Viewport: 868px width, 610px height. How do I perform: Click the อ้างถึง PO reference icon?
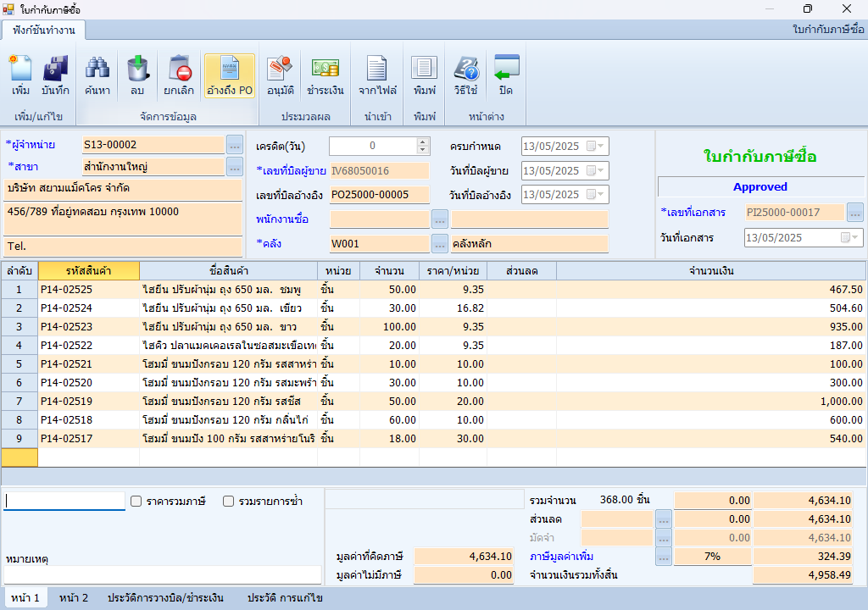coord(230,75)
